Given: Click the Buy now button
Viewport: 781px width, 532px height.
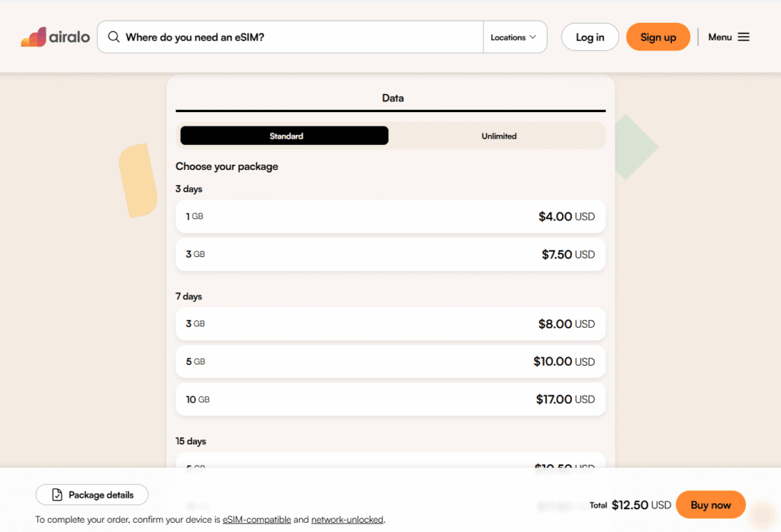Looking at the screenshot, I should click(x=710, y=504).
